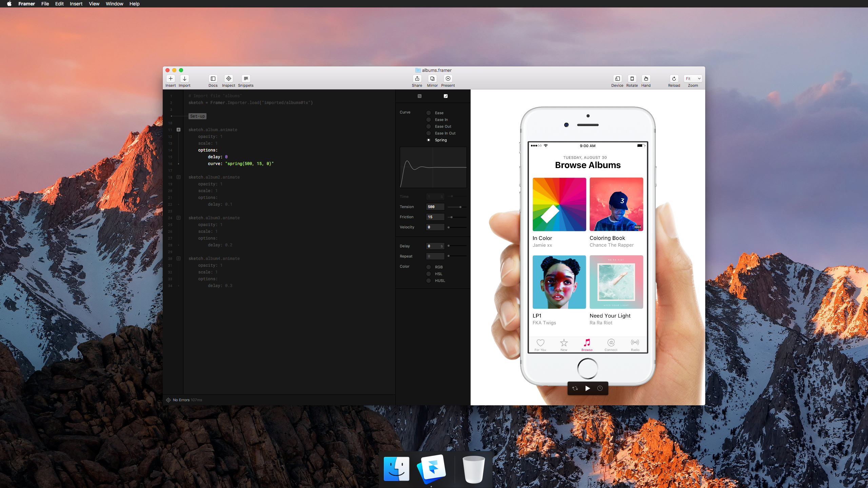Open the Docs panel icon
Image resolution: width=868 pixels, height=488 pixels.
click(213, 79)
